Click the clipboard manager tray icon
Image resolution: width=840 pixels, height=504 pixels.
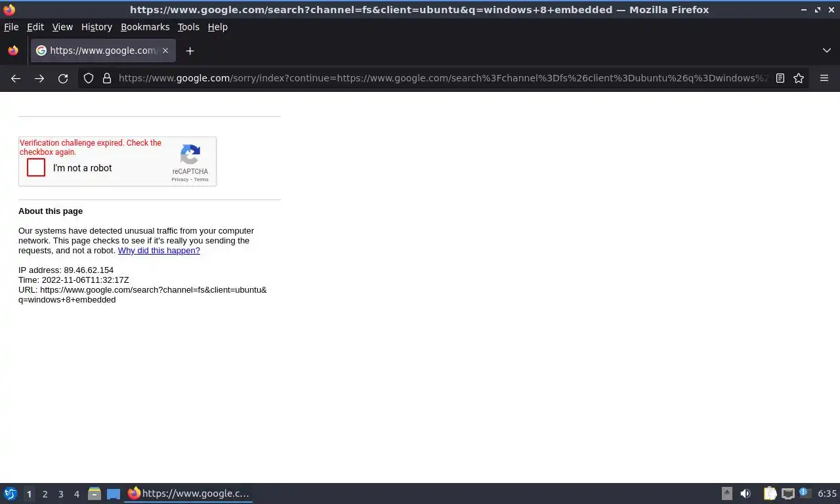point(770,493)
